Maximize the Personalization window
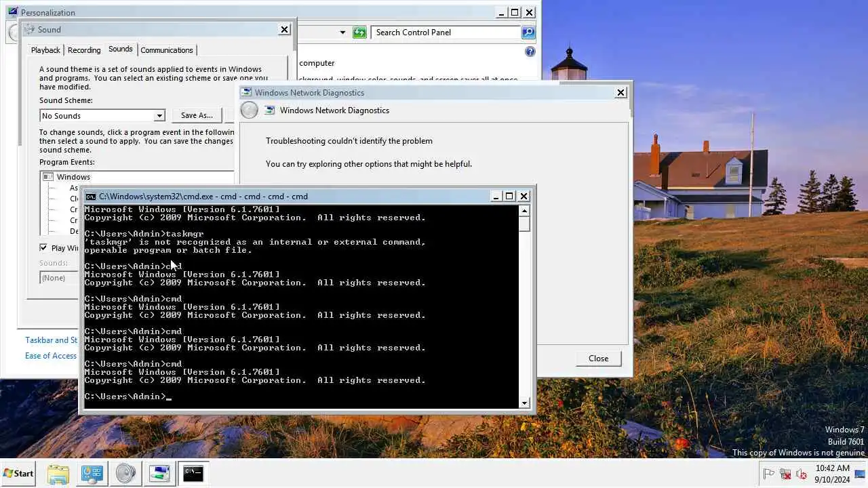Screen dimensions: 868x488 click(x=515, y=12)
